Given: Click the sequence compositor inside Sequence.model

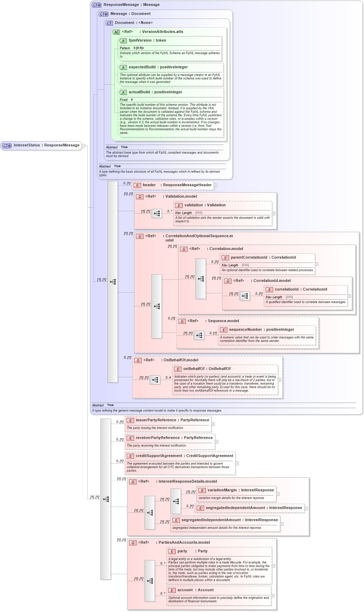Looking at the screenshot, I should (x=199, y=335).
